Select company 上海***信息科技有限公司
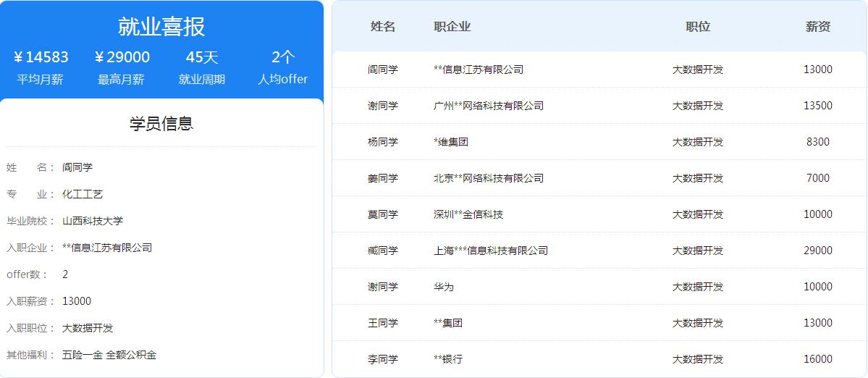 tap(491, 251)
